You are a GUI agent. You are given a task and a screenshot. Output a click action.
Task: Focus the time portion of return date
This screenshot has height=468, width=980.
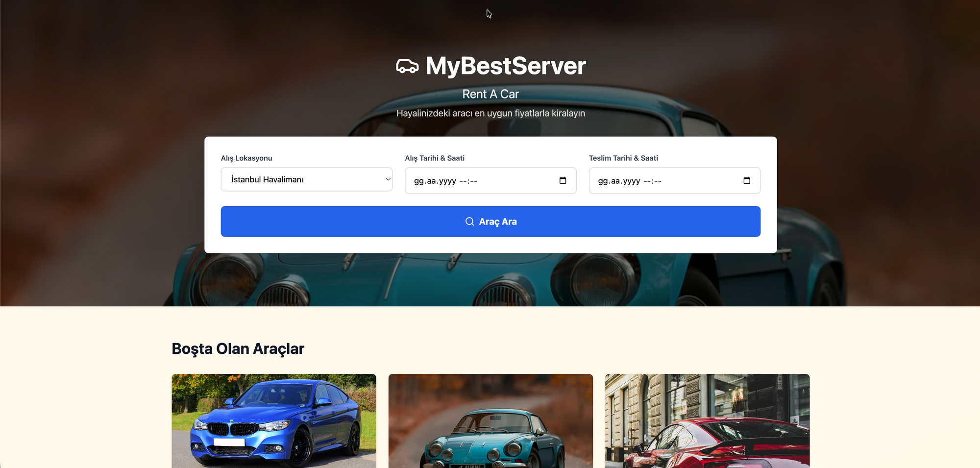(x=652, y=181)
